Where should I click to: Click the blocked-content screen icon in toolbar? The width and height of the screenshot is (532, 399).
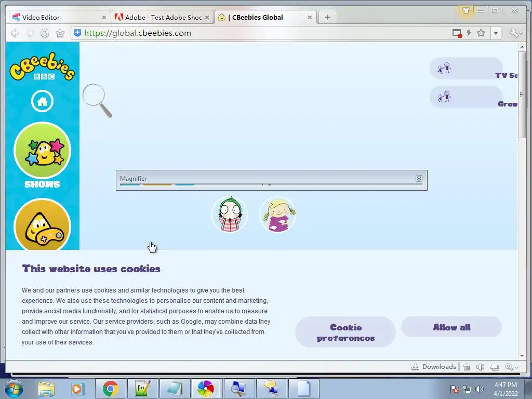click(457, 33)
